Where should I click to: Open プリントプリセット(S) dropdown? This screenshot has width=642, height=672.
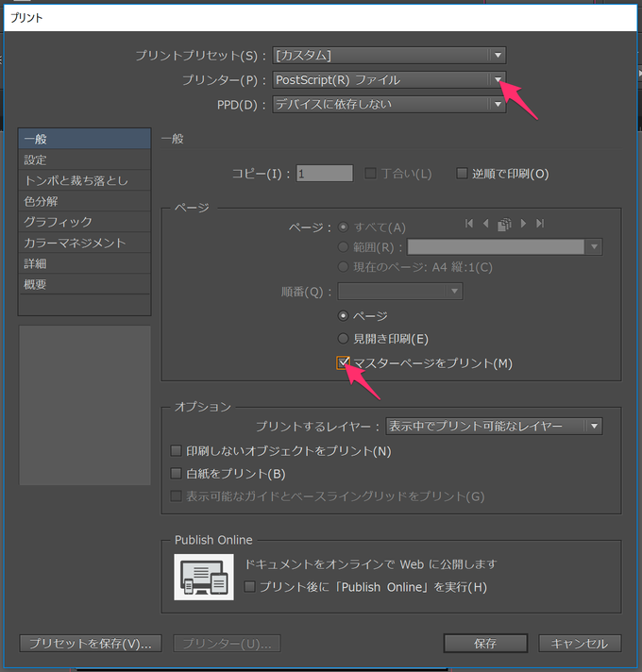pyautogui.click(x=389, y=56)
